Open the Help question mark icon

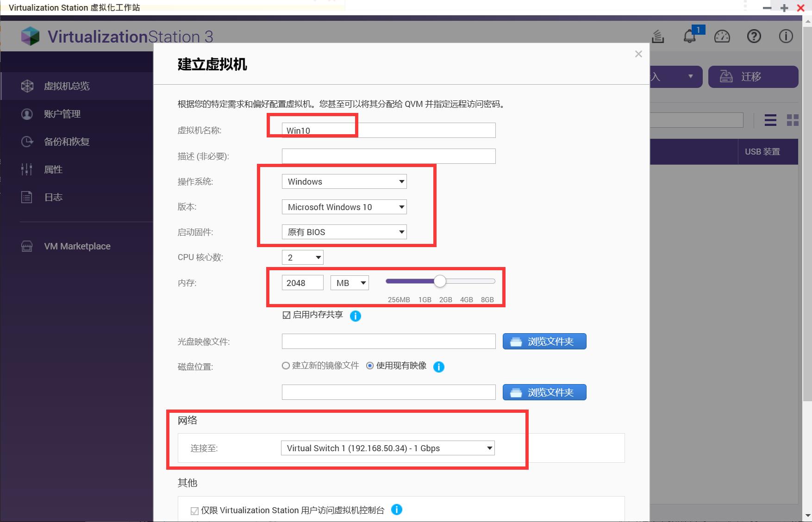pos(754,36)
